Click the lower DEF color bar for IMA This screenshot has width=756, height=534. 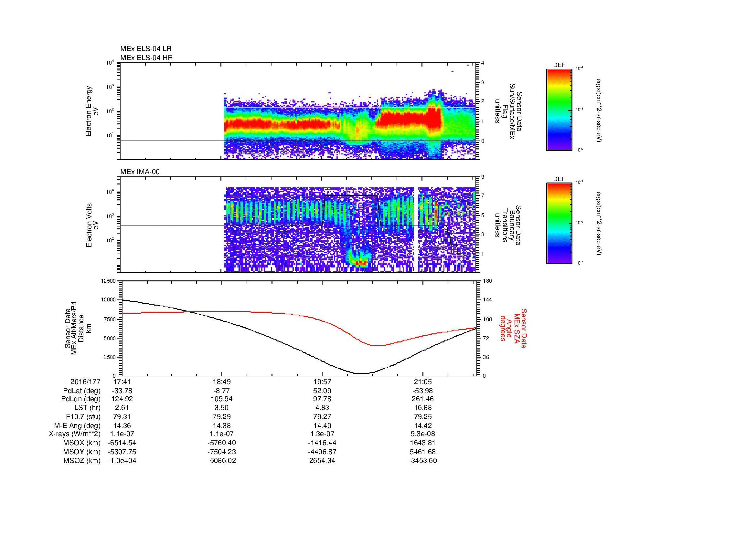[559, 224]
